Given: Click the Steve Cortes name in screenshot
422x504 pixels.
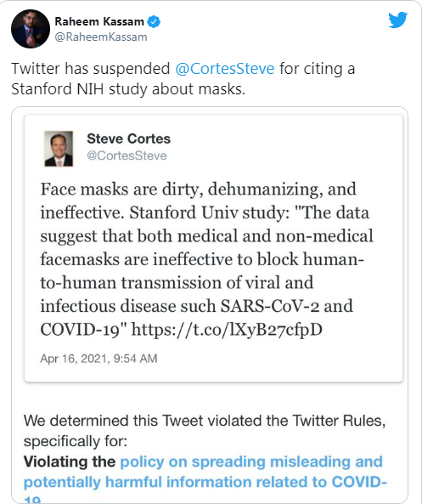Looking at the screenshot, I should point(128,139).
